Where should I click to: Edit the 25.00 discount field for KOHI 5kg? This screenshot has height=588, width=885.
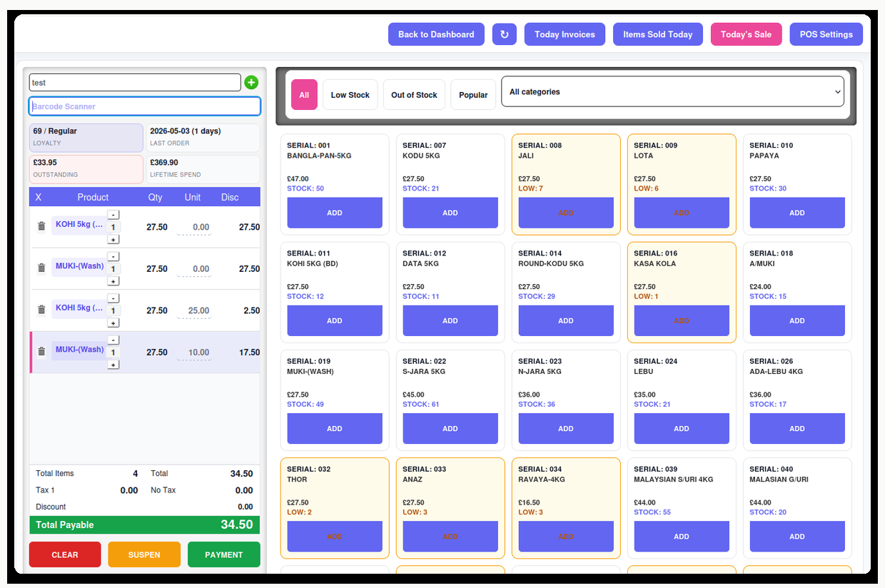(x=195, y=311)
